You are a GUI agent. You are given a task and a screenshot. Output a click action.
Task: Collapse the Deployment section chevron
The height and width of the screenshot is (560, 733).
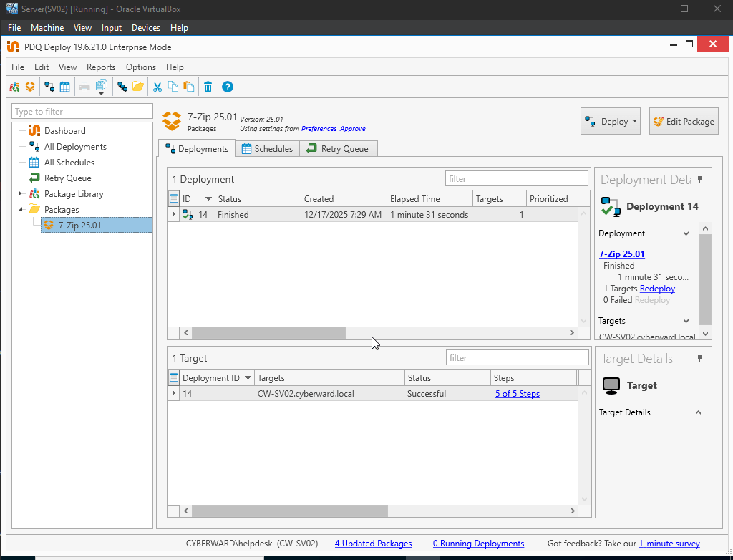click(x=686, y=233)
